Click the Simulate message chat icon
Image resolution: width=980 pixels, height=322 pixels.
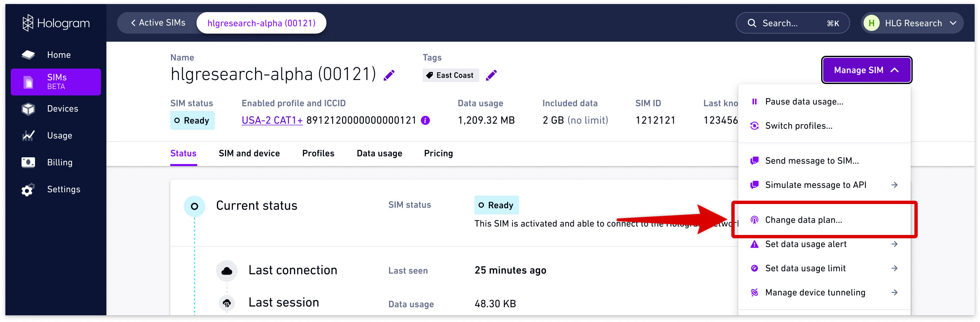coord(755,185)
